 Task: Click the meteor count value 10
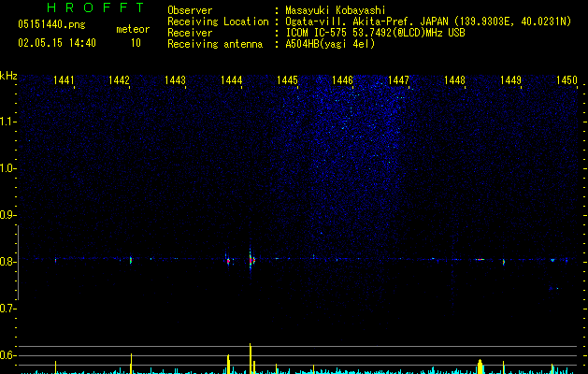(x=136, y=43)
